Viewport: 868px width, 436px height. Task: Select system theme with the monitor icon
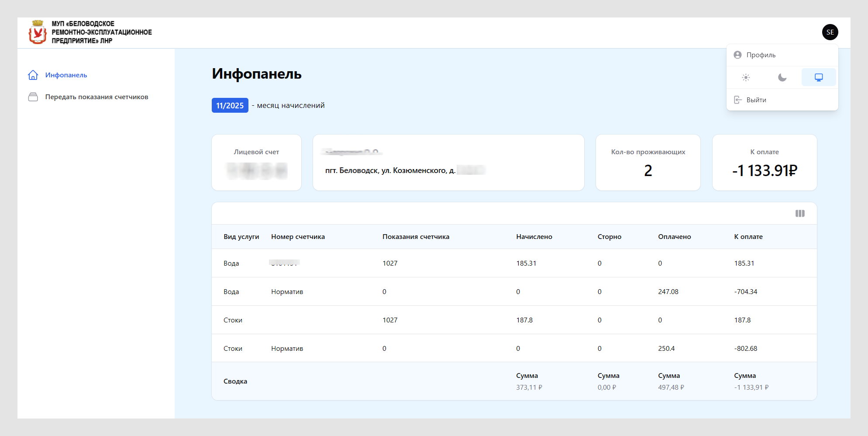(819, 77)
